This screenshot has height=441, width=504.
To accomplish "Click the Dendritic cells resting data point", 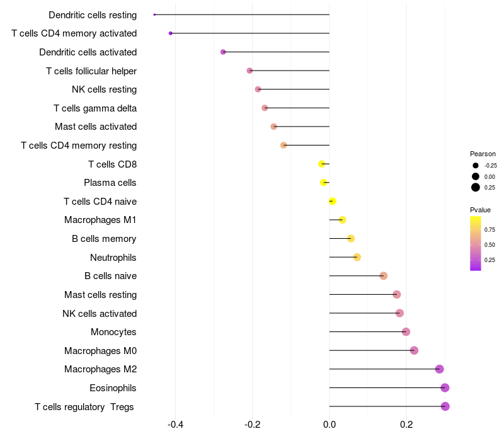I will (154, 14).
